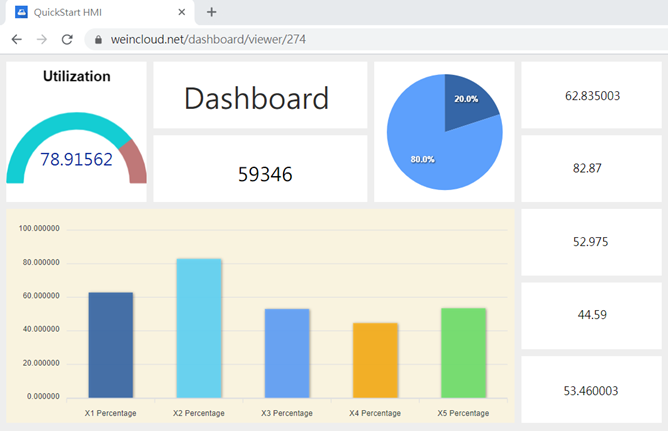Go back with the browser back arrow
The width and height of the screenshot is (668, 431).
coord(17,40)
